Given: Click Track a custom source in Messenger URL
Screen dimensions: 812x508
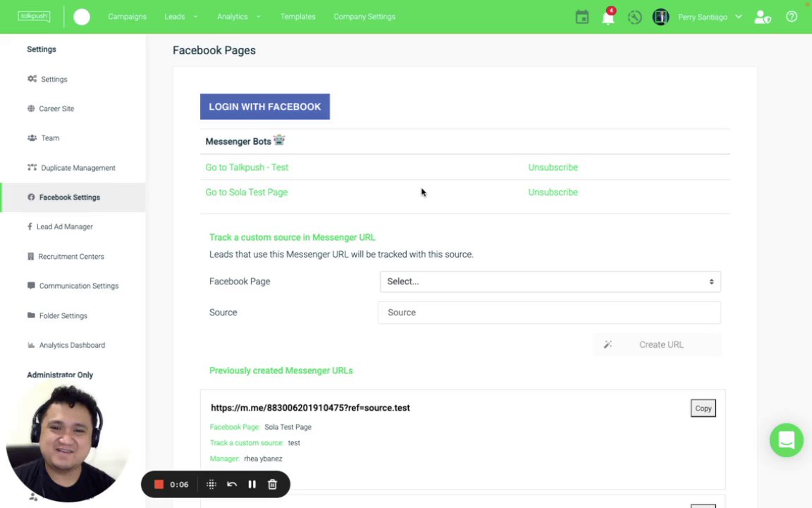Looking at the screenshot, I should (x=292, y=237).
